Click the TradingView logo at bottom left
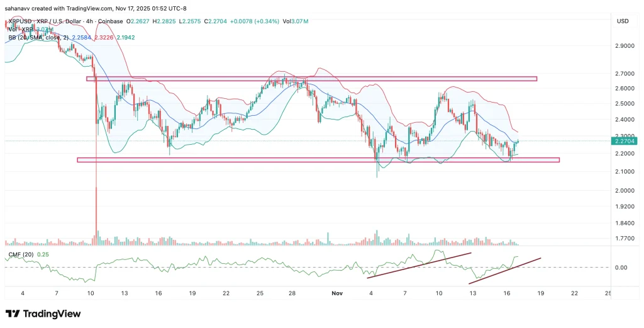644x328 pixels. click(42, 314)
